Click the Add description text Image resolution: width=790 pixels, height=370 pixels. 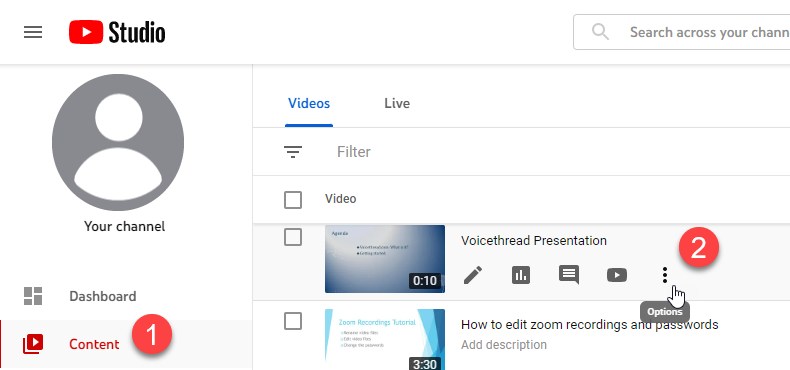pyautogui.click(x=504, y=345)
